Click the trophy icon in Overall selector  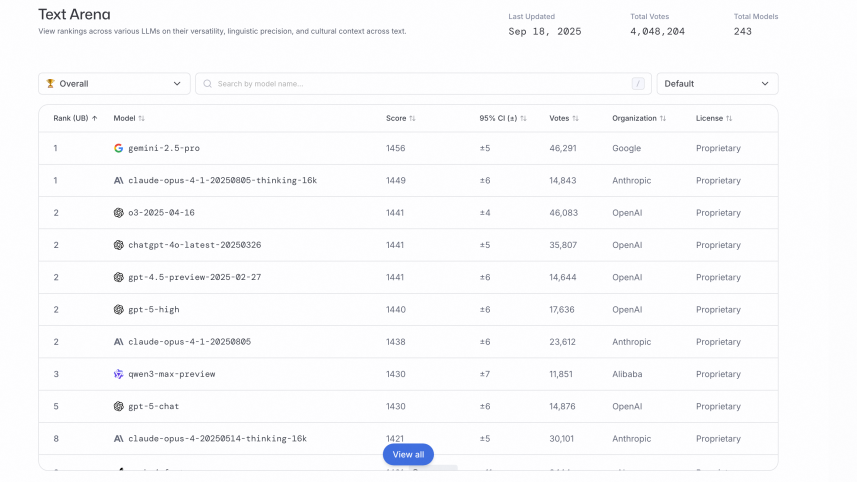pyautogui.click(x=50, y=84)
